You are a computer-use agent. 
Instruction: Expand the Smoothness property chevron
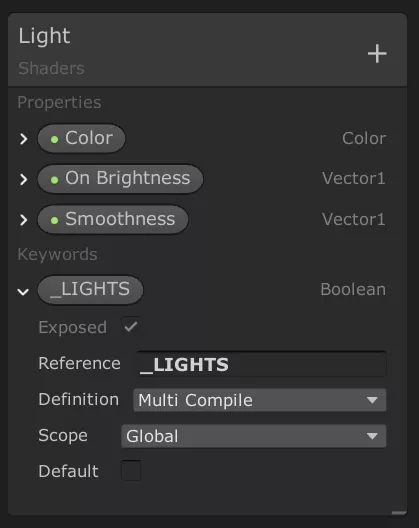(x=23, y=220)
